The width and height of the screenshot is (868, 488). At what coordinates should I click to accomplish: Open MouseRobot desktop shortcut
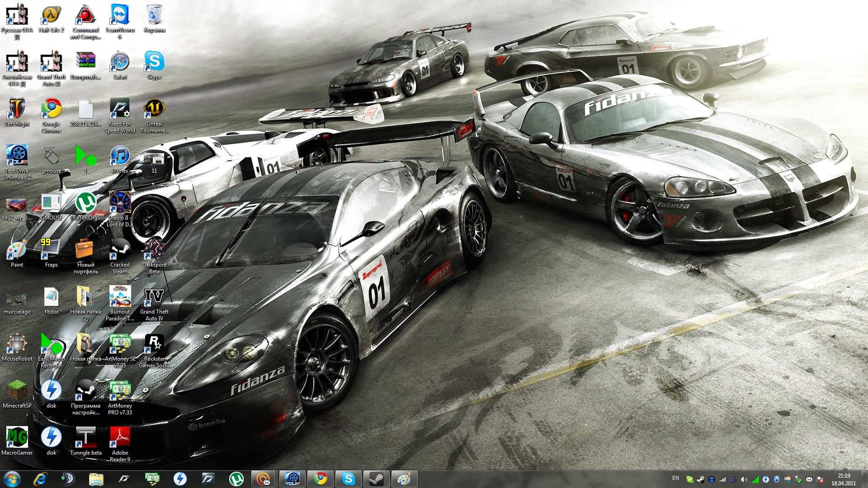click(17, 348)
